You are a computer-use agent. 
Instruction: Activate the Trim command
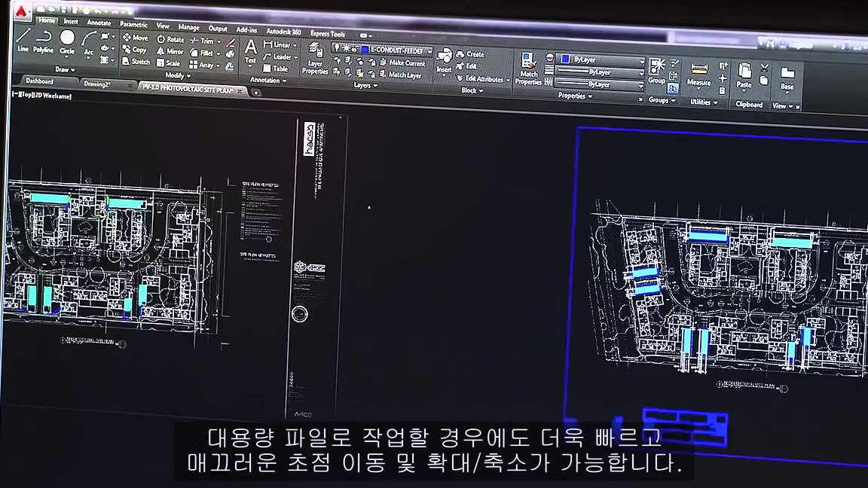click(202, 41)
